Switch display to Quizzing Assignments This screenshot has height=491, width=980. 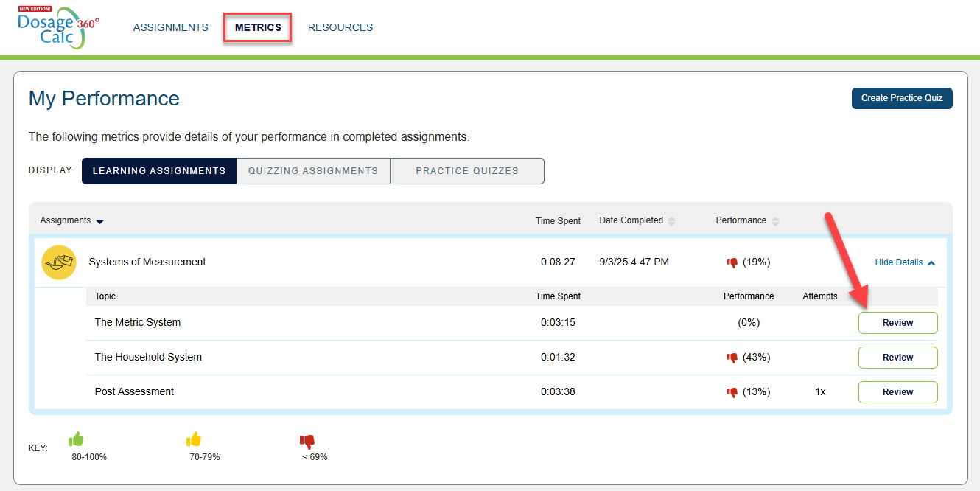click(313, 170)
